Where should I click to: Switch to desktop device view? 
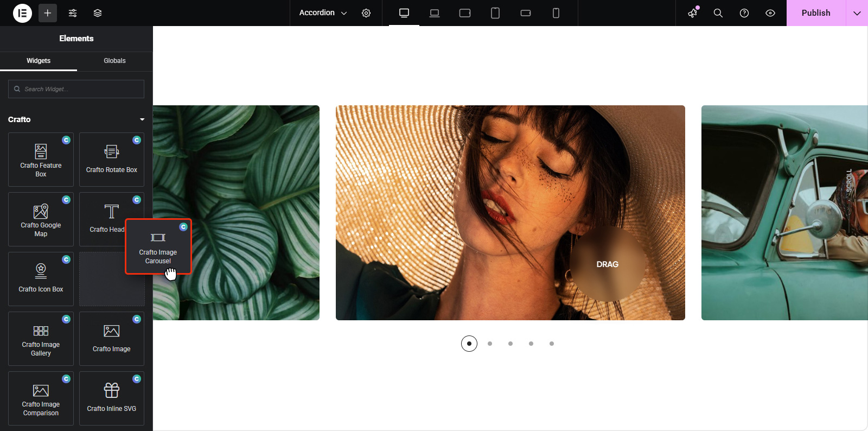coord(404,13)
